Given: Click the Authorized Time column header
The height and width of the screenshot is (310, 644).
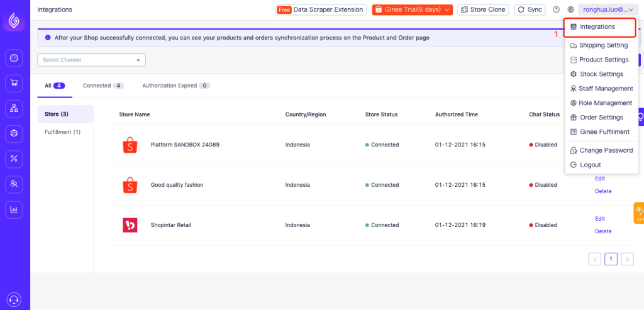Looking at the screenshot, I should pos(457,114).
